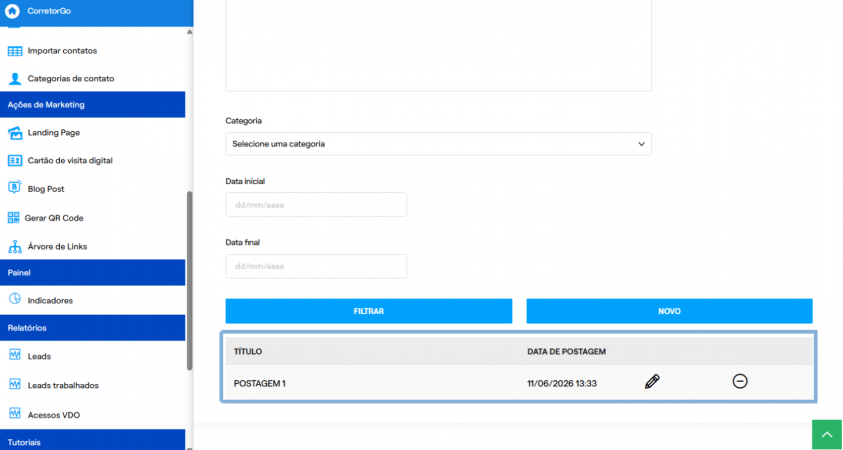Click the Painel section header
The height and width of the screenshot is (450, 843).
pyautogui.click(x=92, y=273)
